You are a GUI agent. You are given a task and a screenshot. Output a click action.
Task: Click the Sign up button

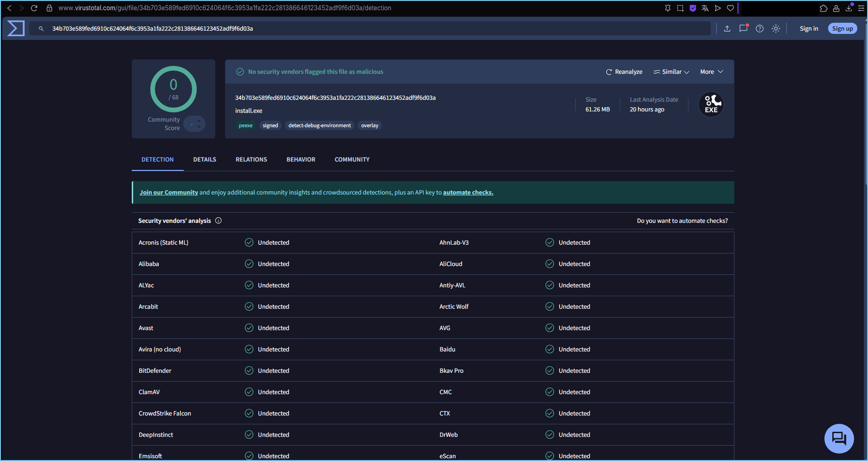click(x=842, y=29)
